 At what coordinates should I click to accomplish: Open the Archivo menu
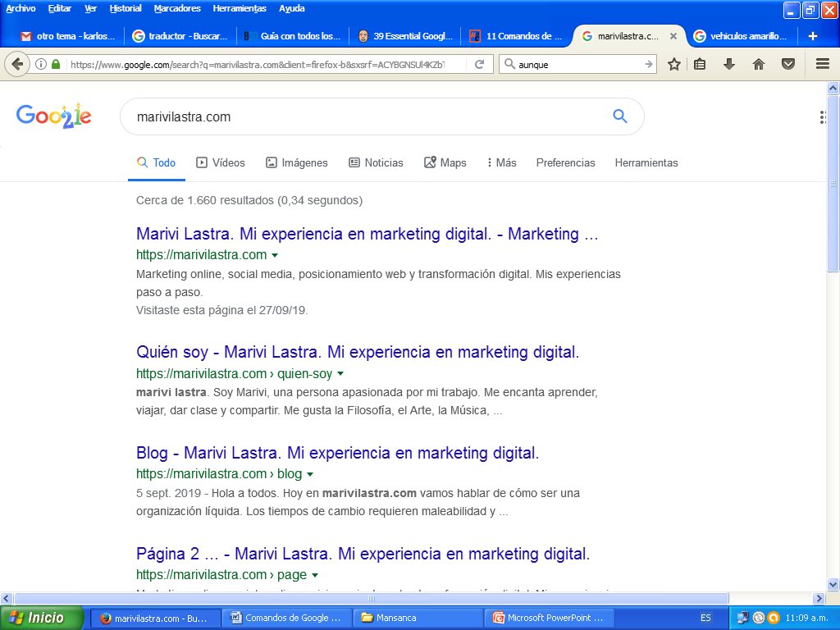21,8
